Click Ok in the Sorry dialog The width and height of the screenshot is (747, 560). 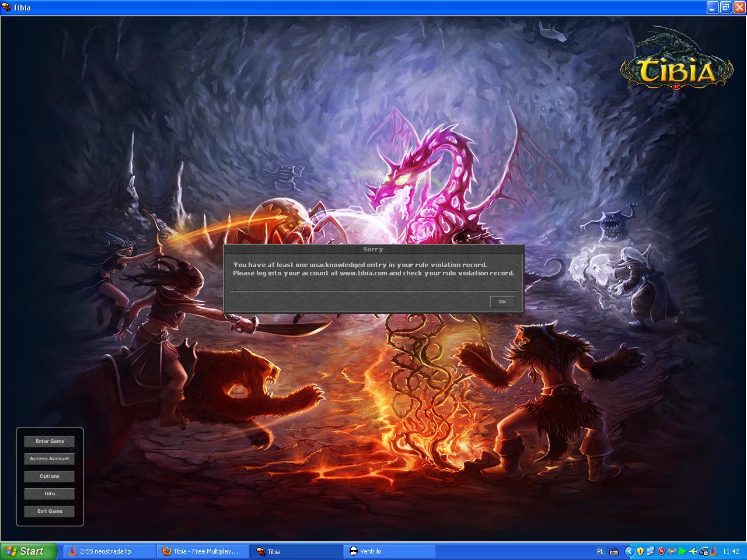point(502,302)
